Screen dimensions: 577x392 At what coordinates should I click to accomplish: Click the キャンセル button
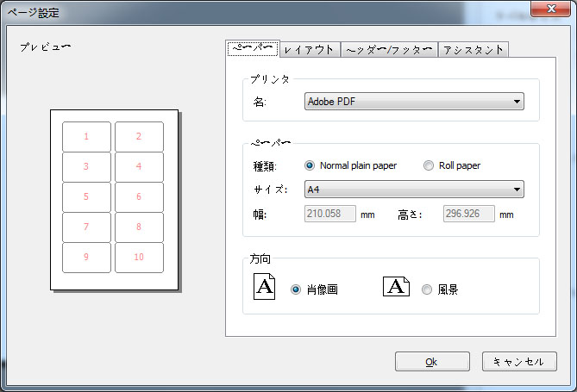click(x=519, y=362)
